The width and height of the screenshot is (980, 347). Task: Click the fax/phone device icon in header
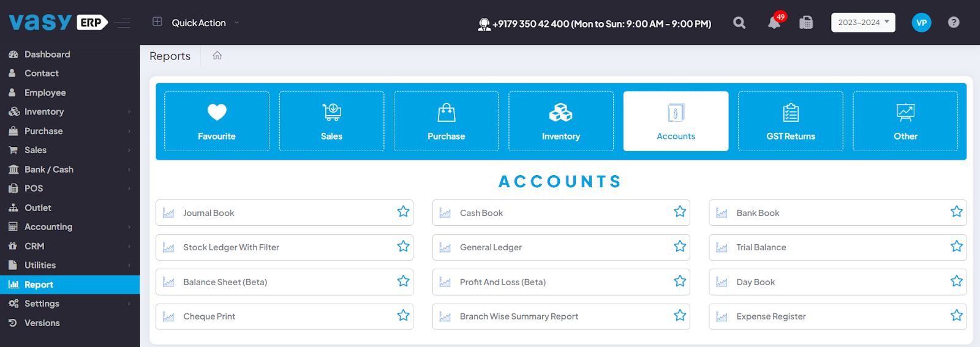coord(806,23)
